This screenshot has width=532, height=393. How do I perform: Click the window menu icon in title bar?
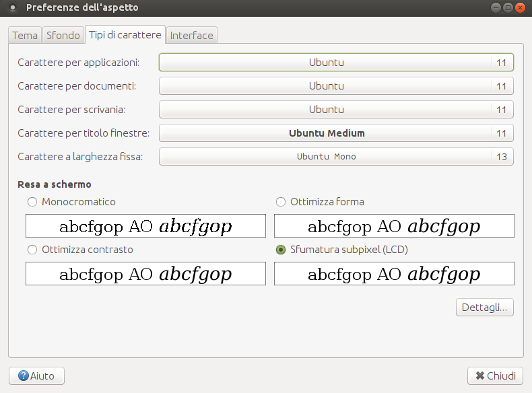pos(13,8)
